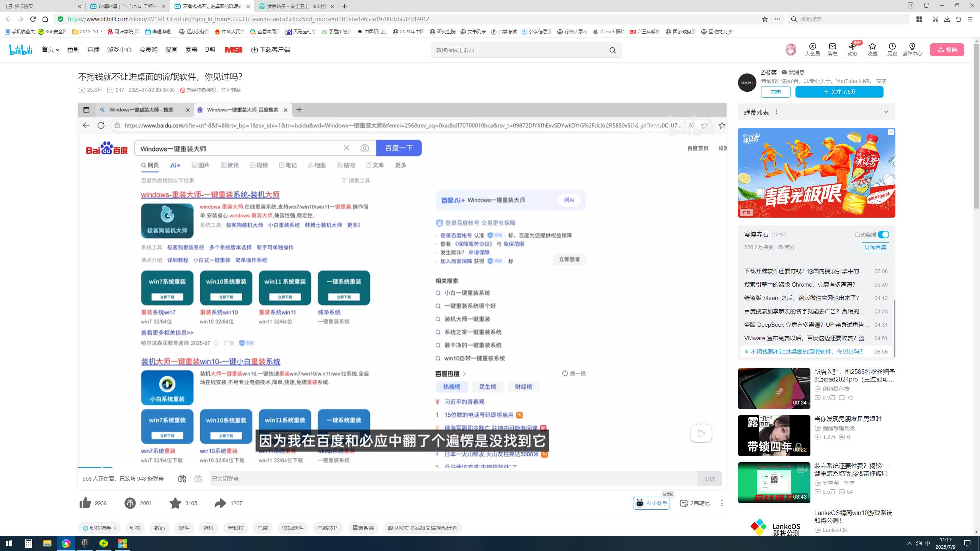This screenshot has height=551, width=980.
Task: Toggle the 自动连播 autoplay switch
Action: point(883,234)
